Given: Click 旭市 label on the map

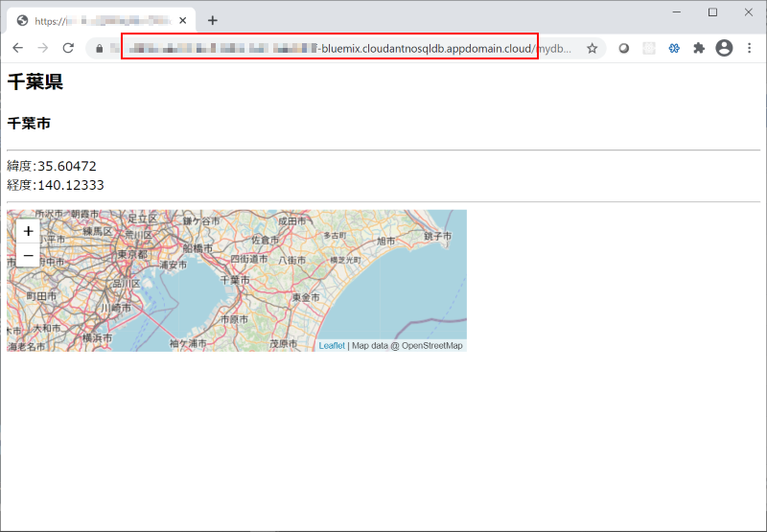Looking at the screenshot, I should coord(386,241).
